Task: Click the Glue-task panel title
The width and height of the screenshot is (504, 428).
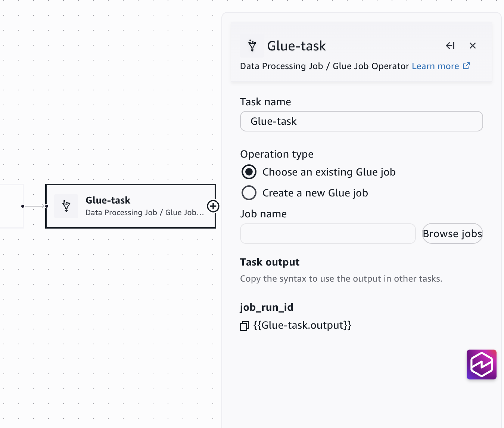Action: [x=296, y=46]
